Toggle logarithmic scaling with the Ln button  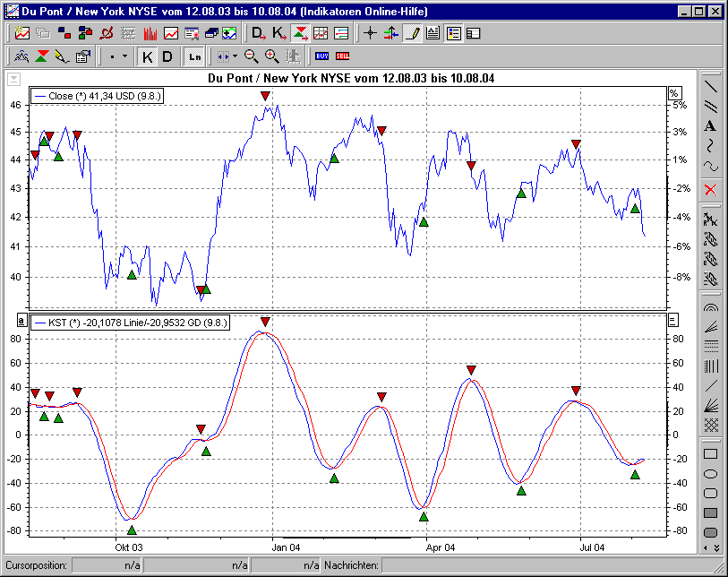point(193,56)
